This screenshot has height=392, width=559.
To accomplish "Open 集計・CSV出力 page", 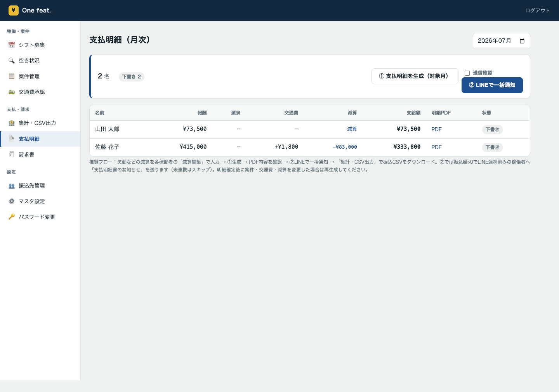I will 40,123.
